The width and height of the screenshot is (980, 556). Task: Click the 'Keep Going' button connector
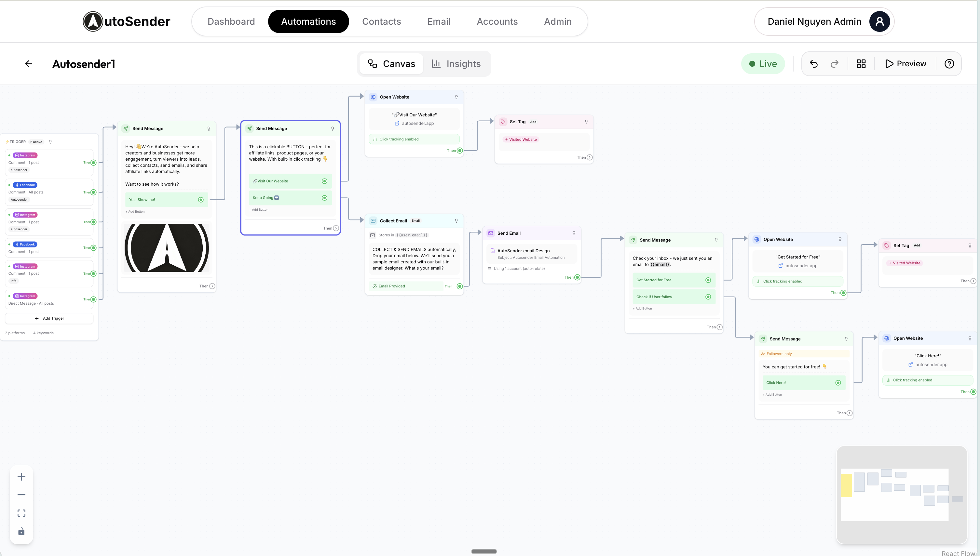pos(324,198)
